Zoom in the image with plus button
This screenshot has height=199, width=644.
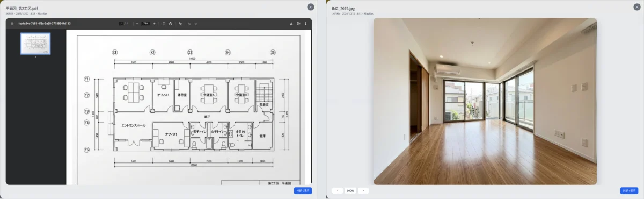[363, 190]
